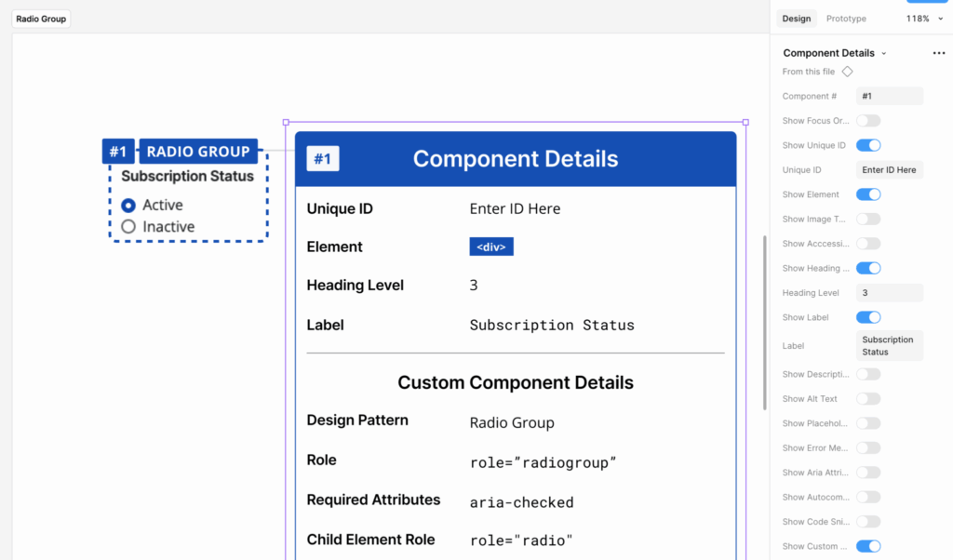Turn on the Show Placeholder toggle

click(868, 422)
